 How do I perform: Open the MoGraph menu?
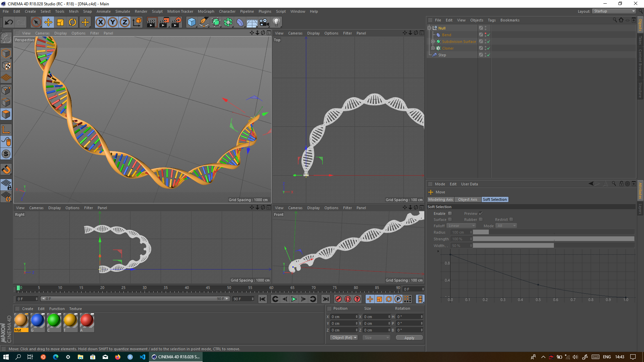point(206,11)
